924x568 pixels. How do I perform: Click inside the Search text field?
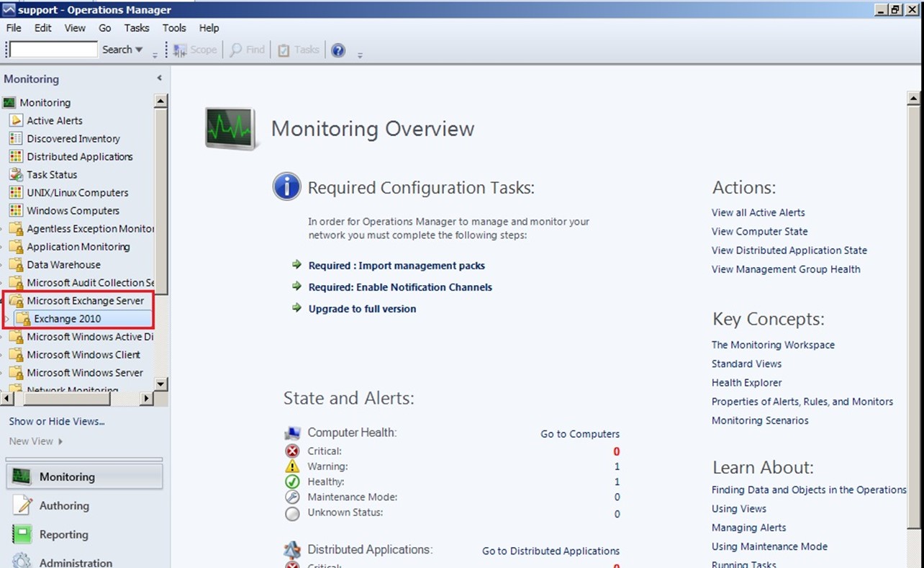pos(53,49)
